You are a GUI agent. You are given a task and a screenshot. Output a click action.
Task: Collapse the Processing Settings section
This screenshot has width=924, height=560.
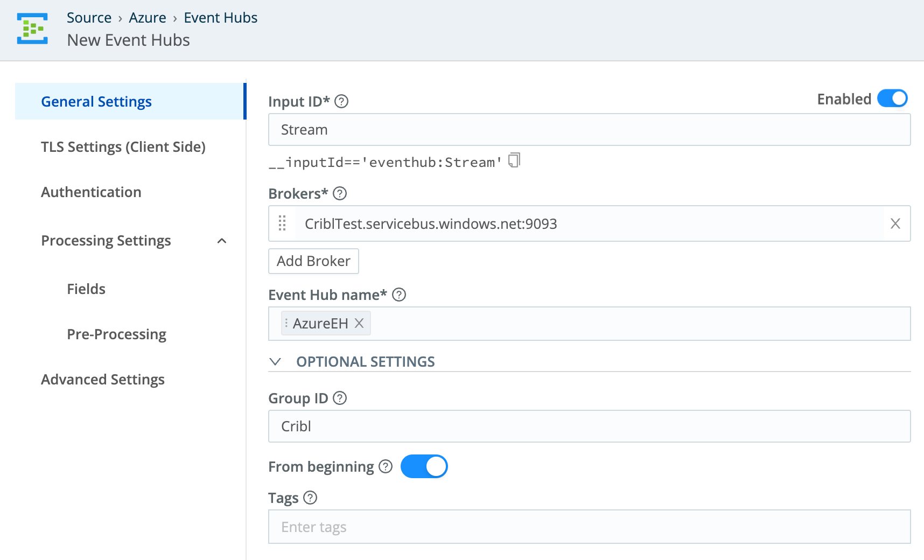222,241
